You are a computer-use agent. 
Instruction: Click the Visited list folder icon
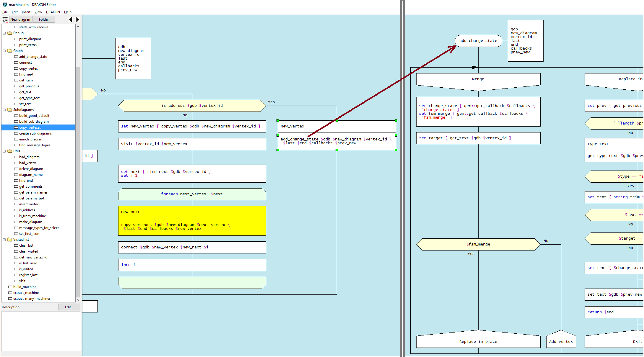[x=10, y=240]
